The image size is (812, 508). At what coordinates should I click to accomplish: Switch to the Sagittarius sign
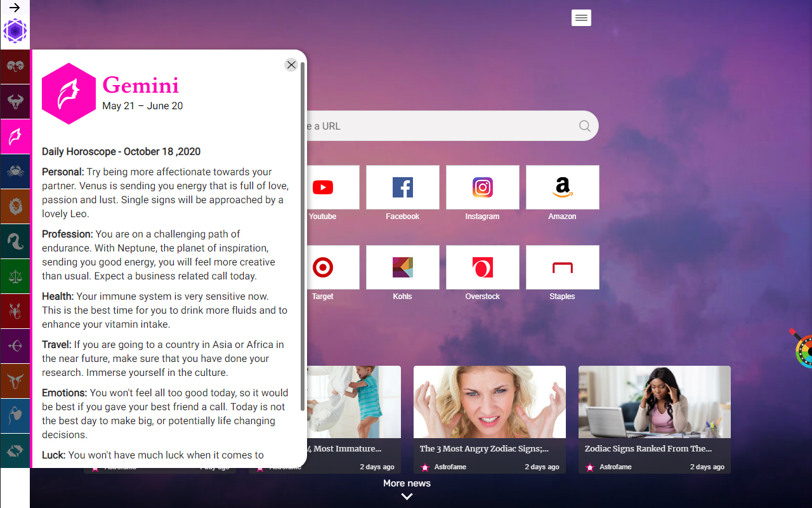click(x=15, y=346)
